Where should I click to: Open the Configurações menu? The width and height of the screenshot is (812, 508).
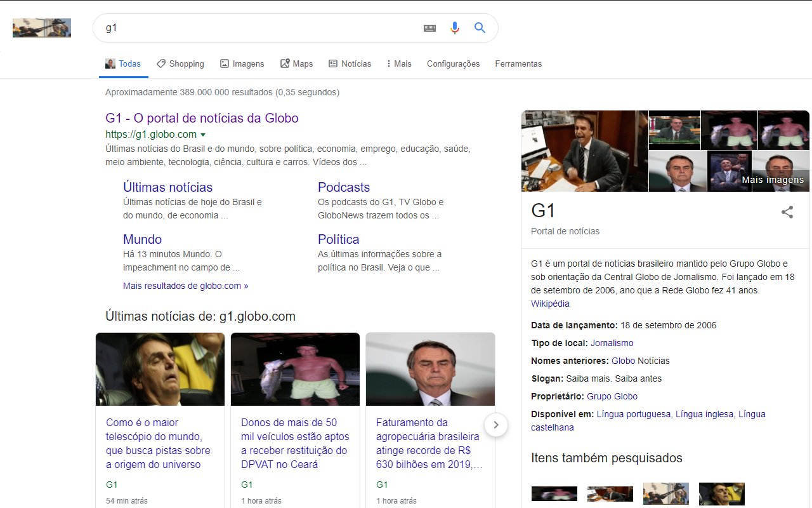click(453, 63)
